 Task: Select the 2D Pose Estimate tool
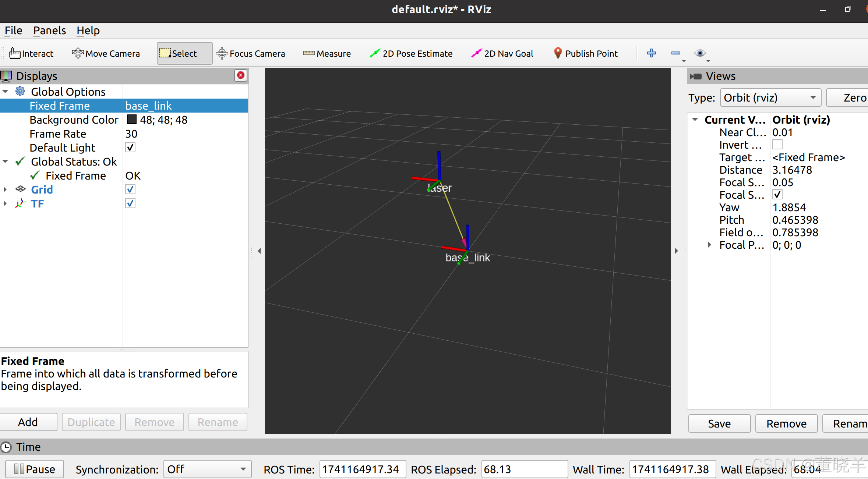pos(411,53)
